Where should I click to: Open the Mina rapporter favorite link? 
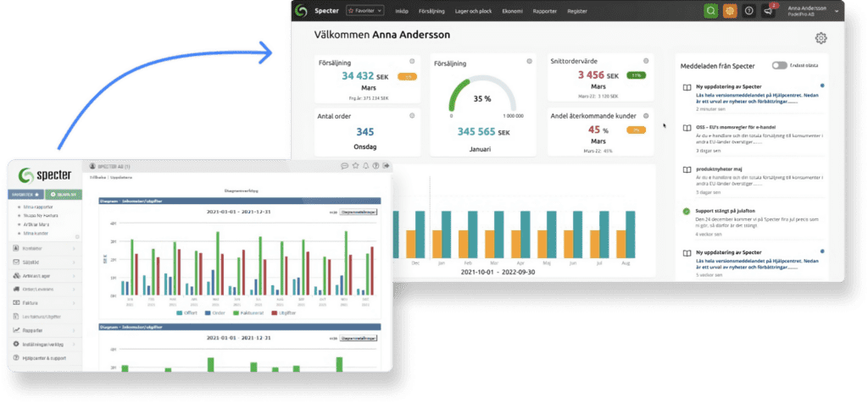pyautogui.click(x=36, y=207)
